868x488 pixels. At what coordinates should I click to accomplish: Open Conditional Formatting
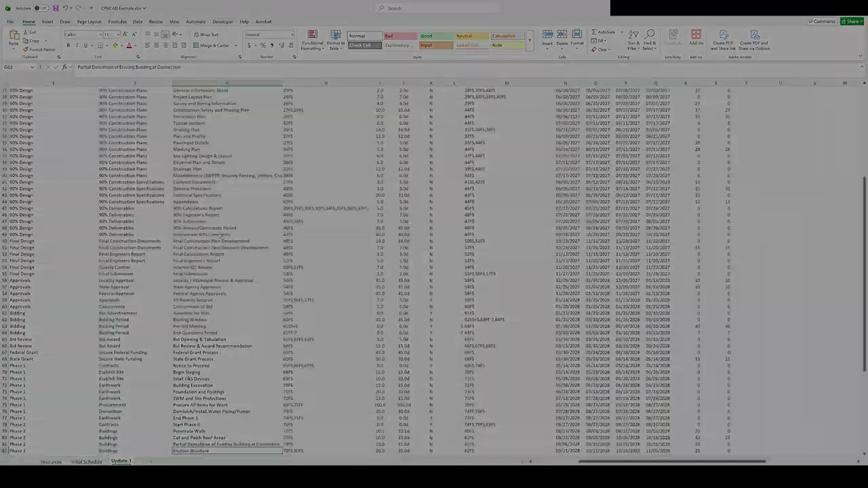[x=312, y=40]
